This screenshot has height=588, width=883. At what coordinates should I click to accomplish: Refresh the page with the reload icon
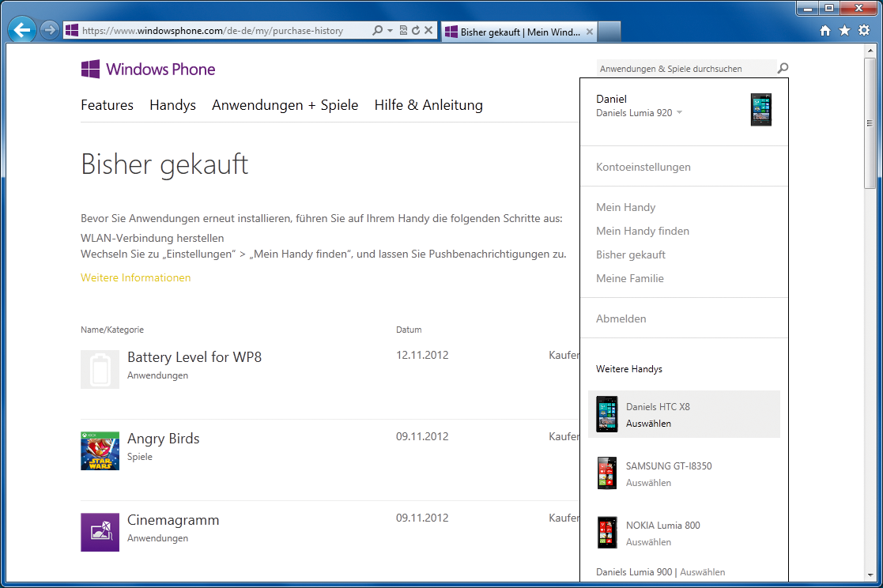coord(416,30)
